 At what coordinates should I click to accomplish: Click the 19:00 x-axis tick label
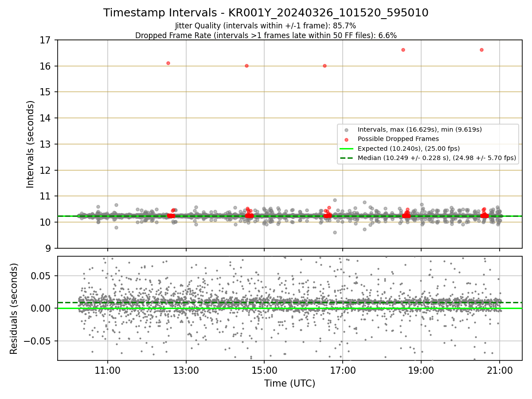pyautogui.click(x=421, y=372)
